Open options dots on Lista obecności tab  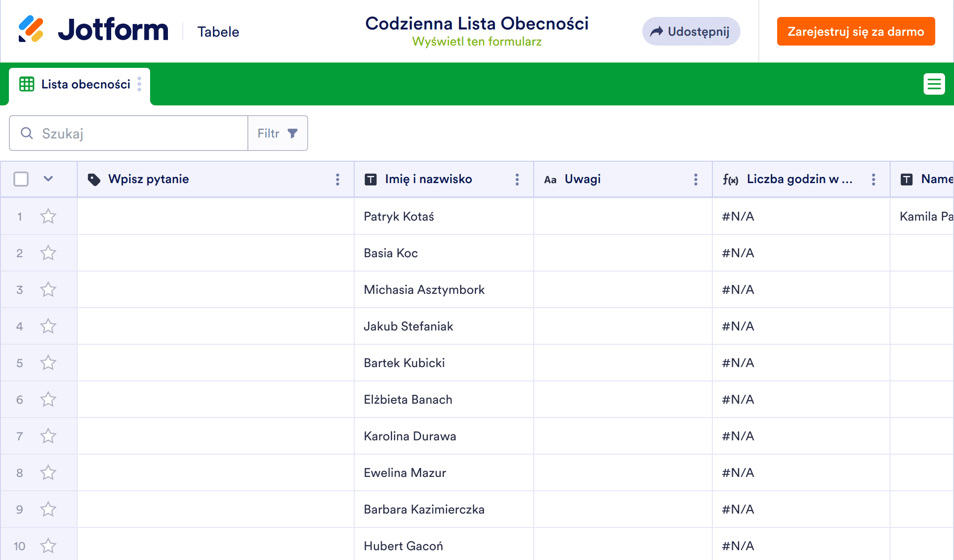point(139,84)
